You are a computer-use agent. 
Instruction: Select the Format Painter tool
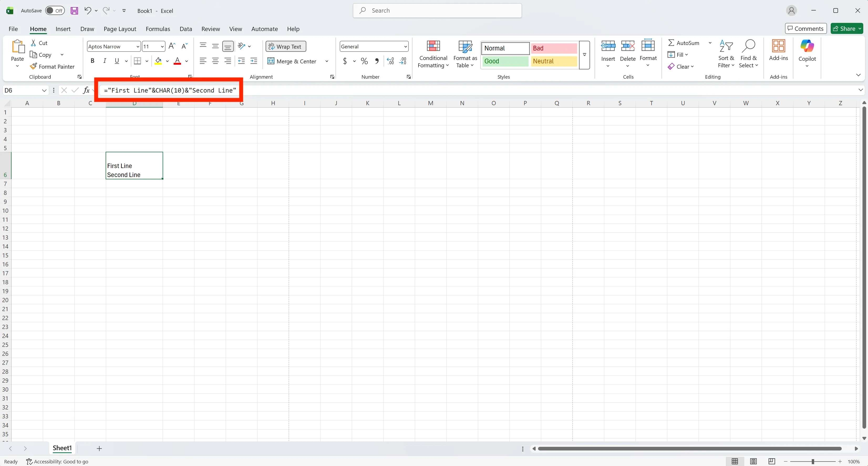coord(53,66)
